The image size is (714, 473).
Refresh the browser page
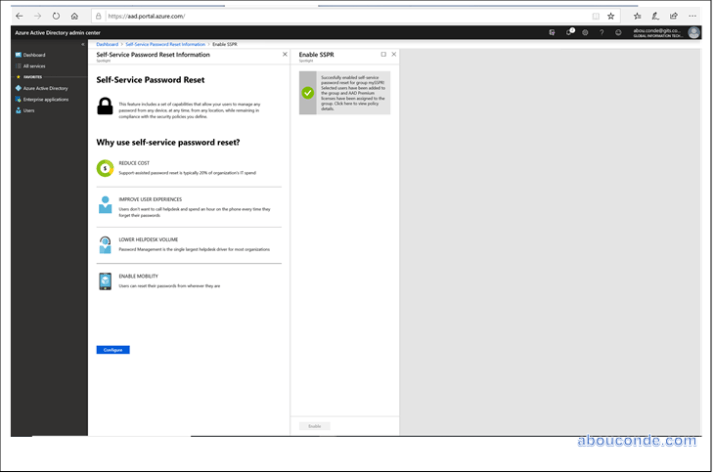tap(56, 16)
